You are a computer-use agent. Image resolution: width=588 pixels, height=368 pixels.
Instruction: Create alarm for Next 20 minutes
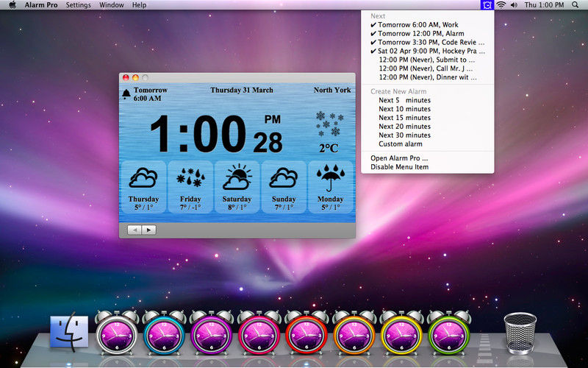pos(428,127)
